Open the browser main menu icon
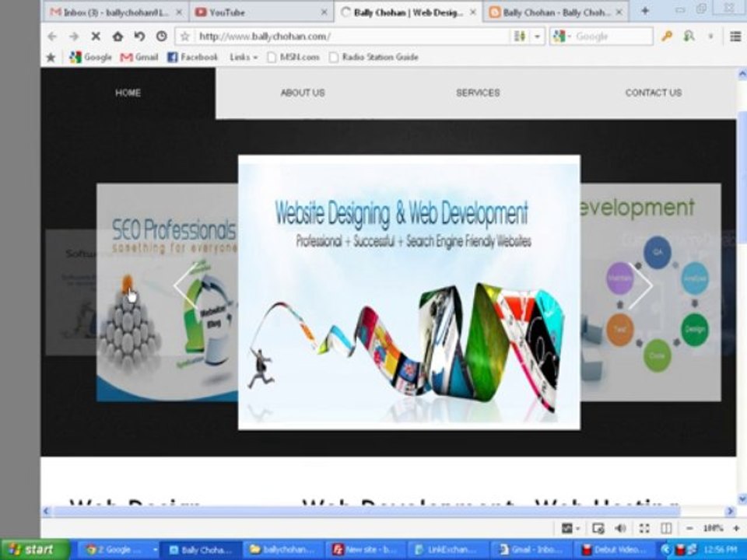Screen dimensions: 747x560 735,37
